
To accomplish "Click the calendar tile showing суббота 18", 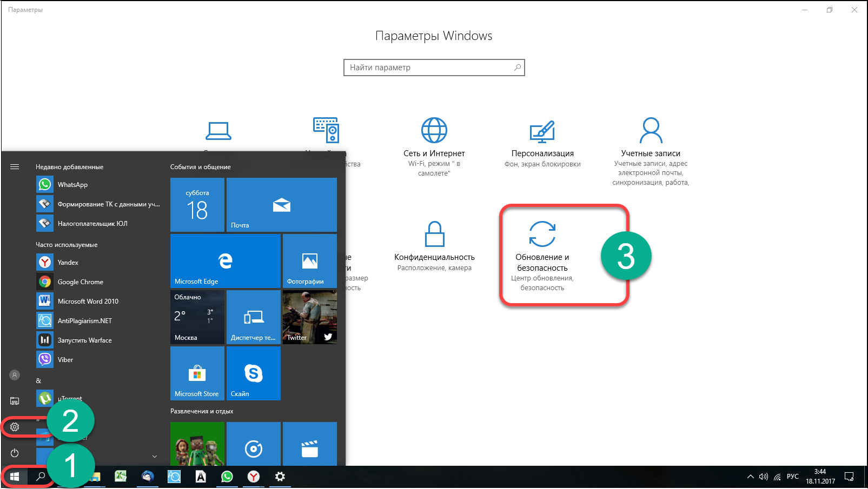I will click(197, 205).
